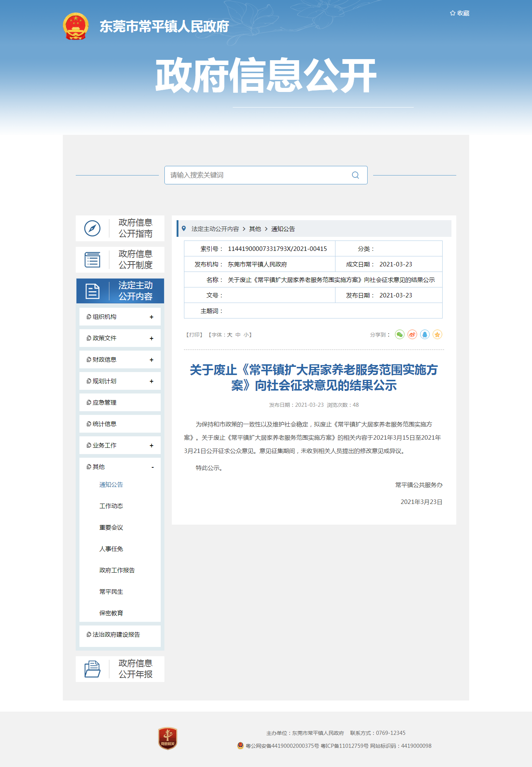Expand the 规划计划 plus toggle
The image size is (532, 767).
click(x=151, y=381)
